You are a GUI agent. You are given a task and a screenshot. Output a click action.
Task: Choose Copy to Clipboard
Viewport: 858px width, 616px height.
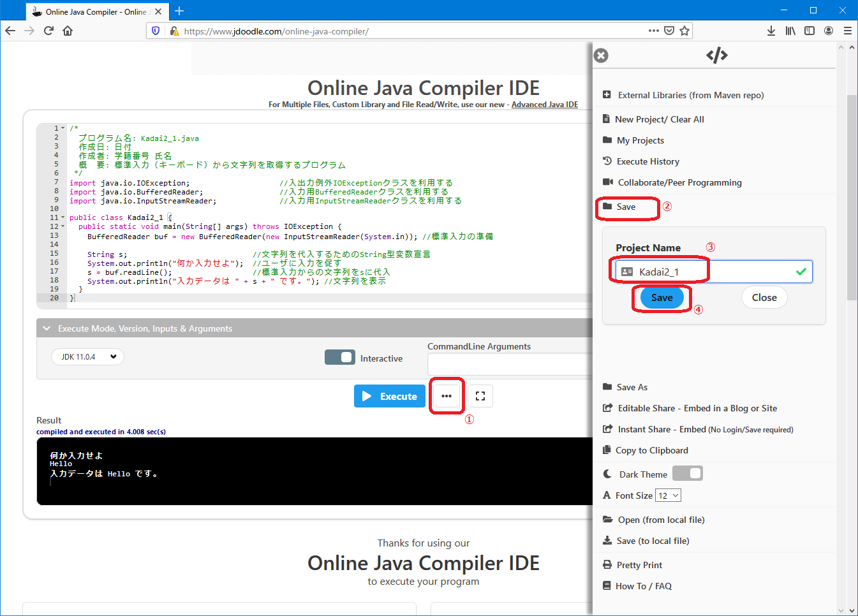[646, 450]
